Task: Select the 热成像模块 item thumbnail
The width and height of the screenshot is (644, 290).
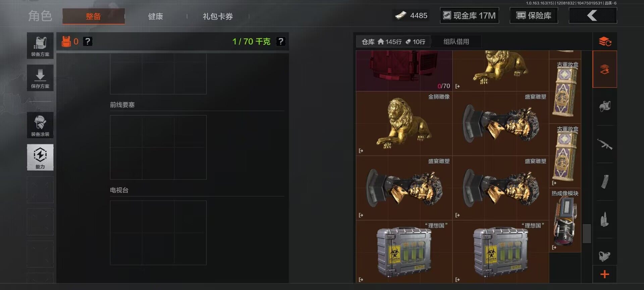Action: [x=565, y=221]
